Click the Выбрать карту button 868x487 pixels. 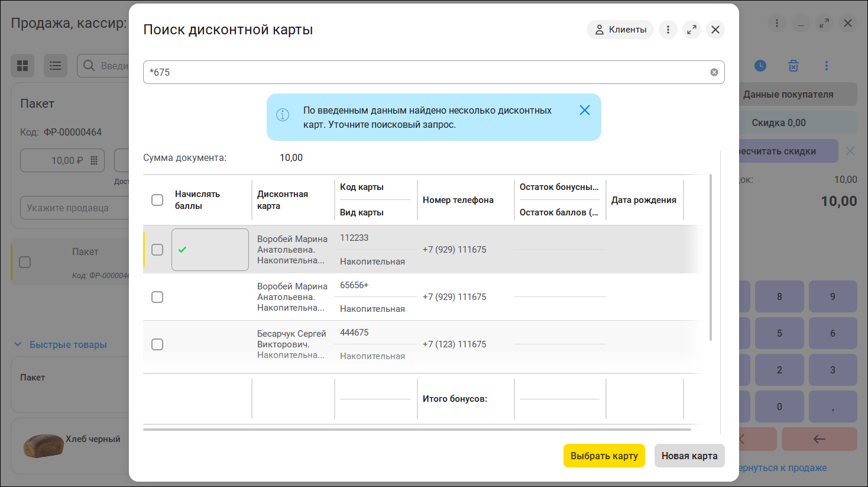(x=604, y=456)
